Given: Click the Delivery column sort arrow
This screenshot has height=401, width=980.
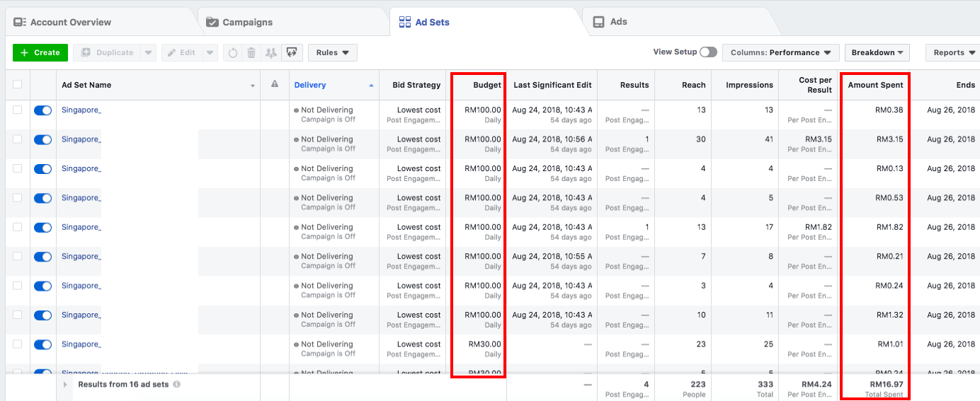Looking at the screenshot, I should tap(371, 86).
